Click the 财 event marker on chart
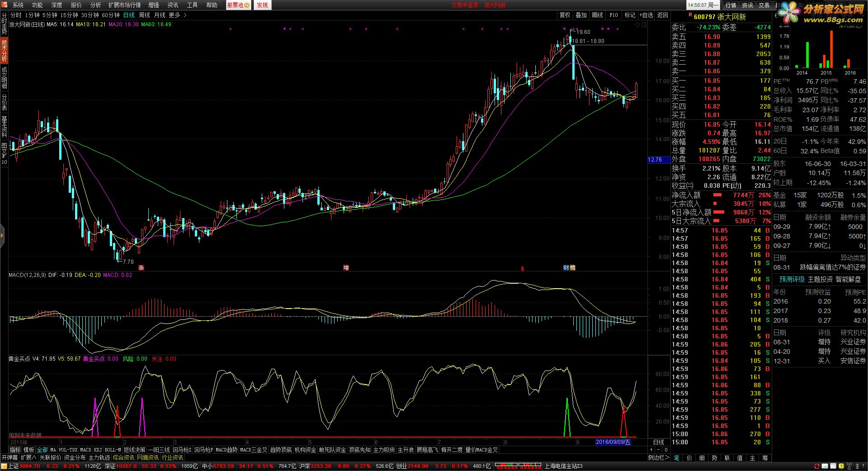 tap(566, 267)
